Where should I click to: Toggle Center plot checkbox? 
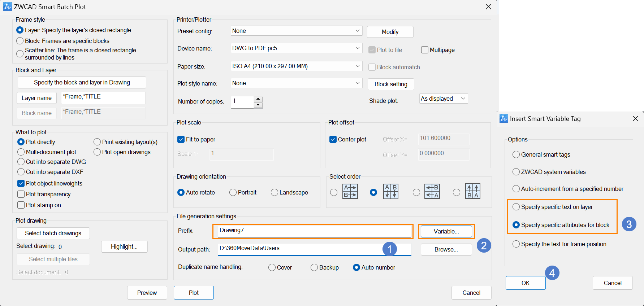[333, 139]
